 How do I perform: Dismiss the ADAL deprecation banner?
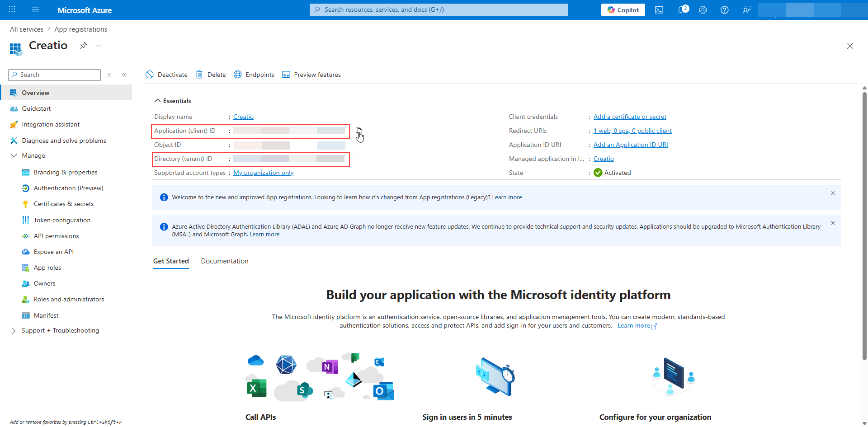pos(833,223)
